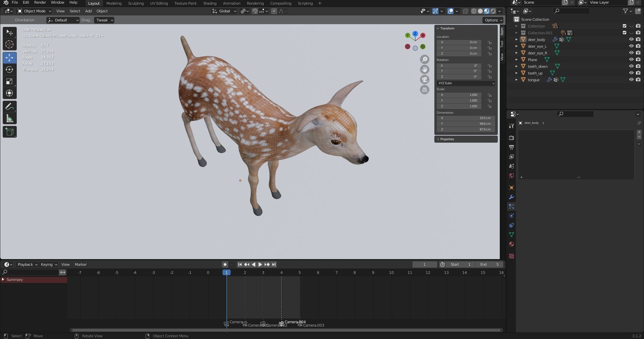This screenshot has height=339, width=644.
Task: Open Modifier properties wrench tab
Action: (x=512, y=197)
